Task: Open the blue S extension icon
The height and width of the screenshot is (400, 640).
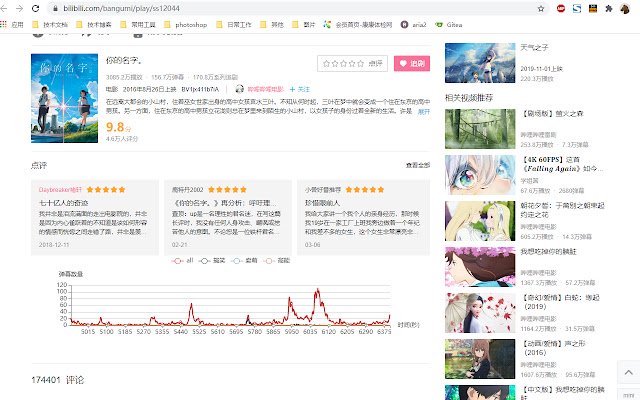Action: point(577,8)
